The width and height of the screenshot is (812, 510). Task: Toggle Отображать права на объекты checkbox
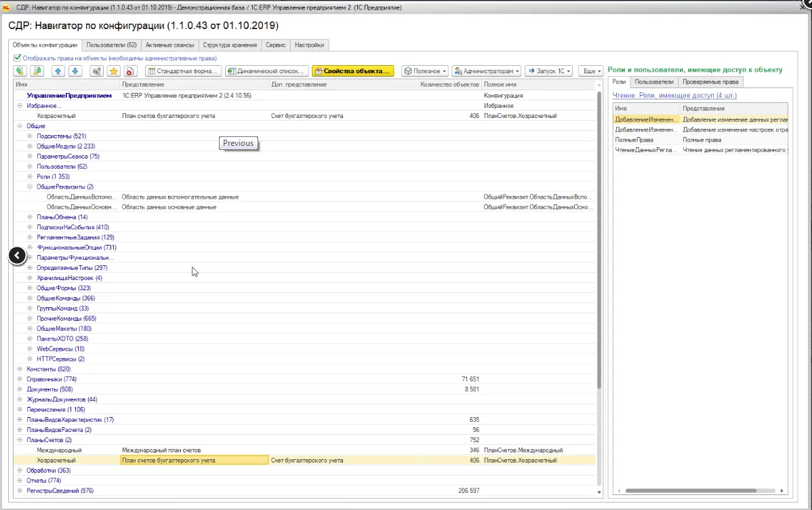click(x=18, y=58)
